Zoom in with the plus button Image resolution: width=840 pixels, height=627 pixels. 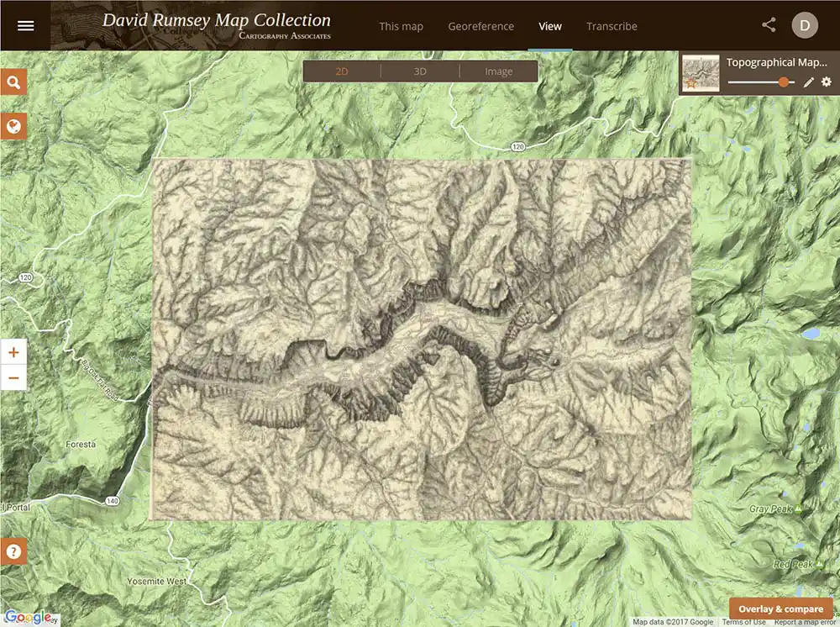click(13, 352)
